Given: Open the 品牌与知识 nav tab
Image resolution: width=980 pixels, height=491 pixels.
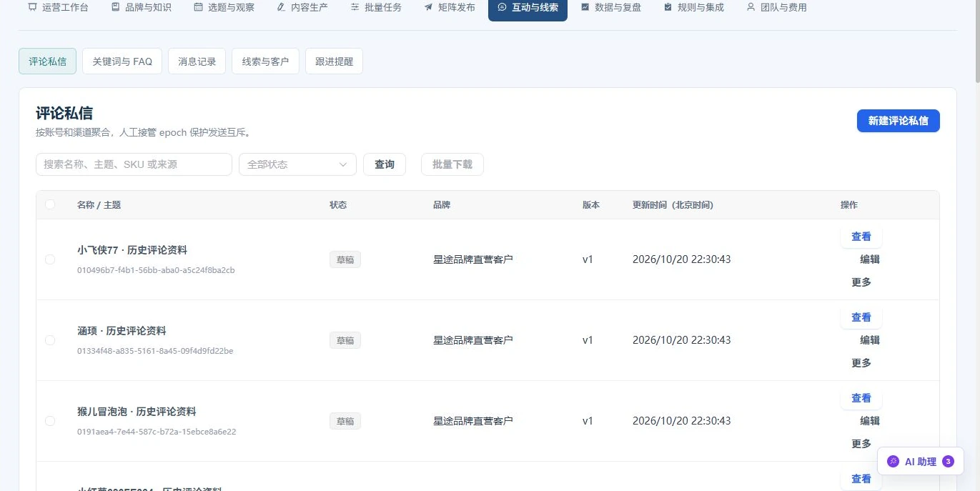Looking at the screenshot, I should tap(142, 7).
